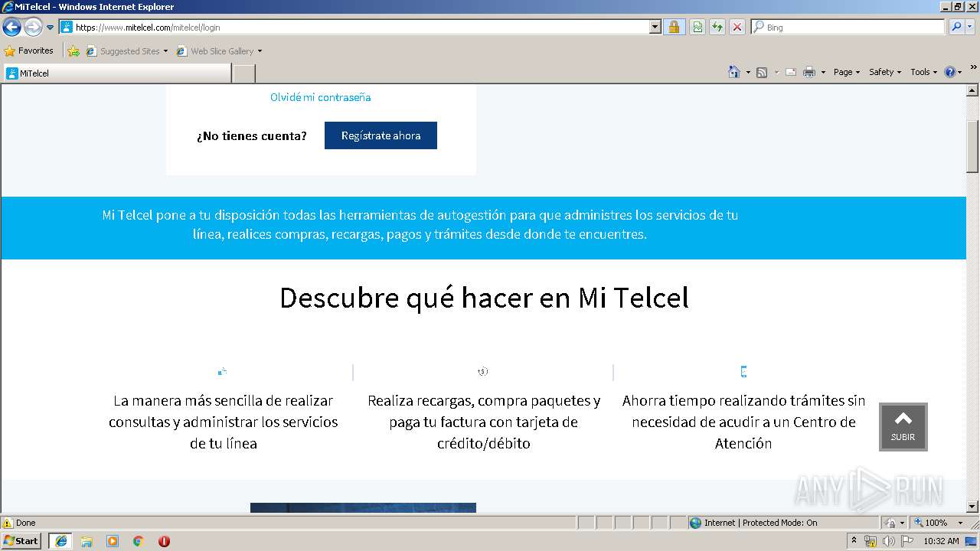Click the Bing search box
The image size is (980, 551).
848,27
